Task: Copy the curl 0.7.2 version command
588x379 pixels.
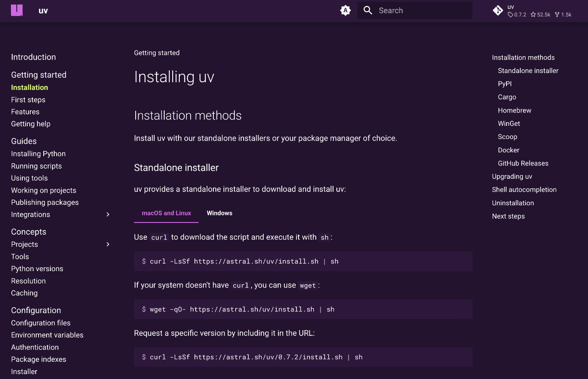Action: click(x=463, y=357)
